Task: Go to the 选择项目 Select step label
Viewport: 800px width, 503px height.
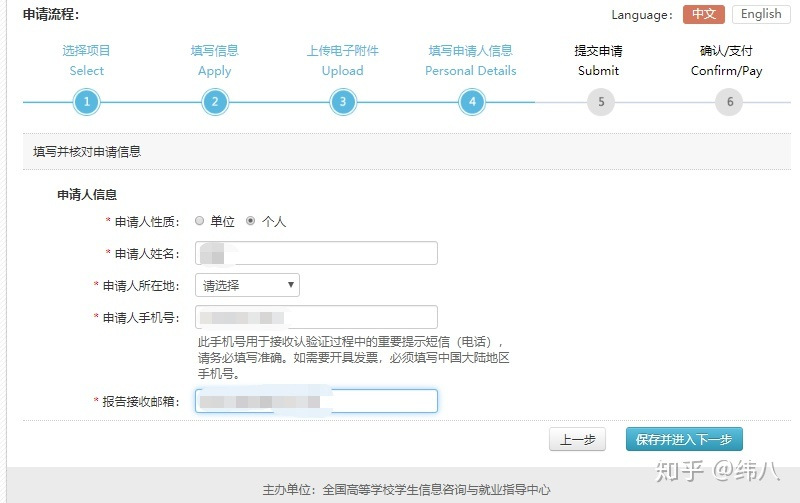Action: (x=87, y=60)
